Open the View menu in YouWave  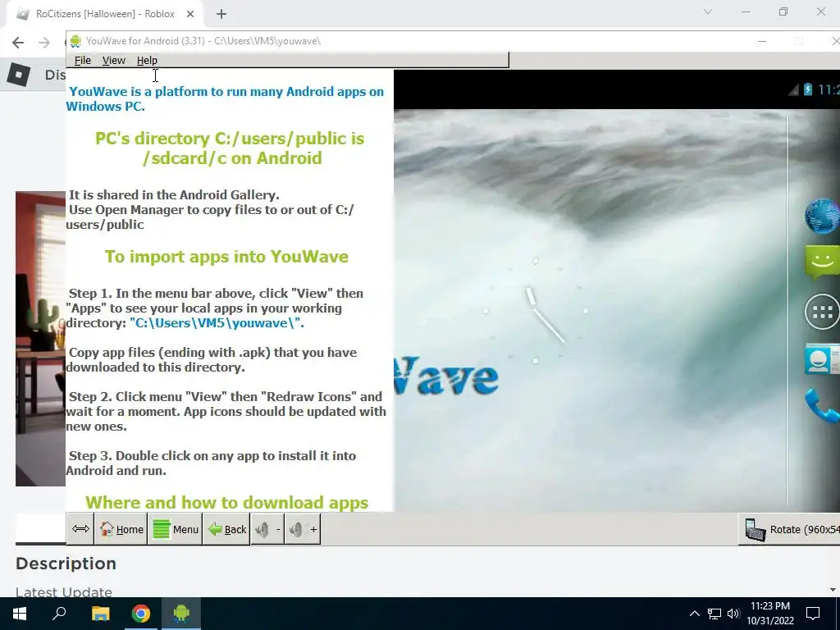(113, 61)
